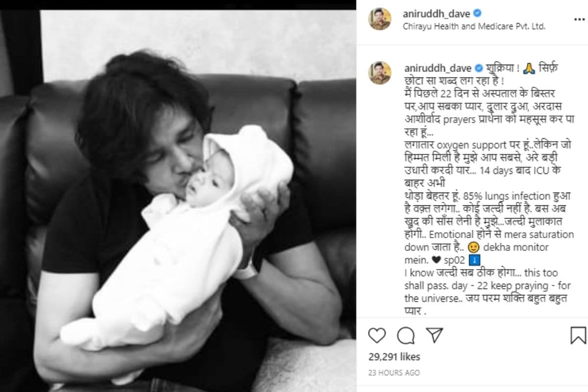Share the post via paper plane icon
The height and width of the screenshot is (392, 588).
click(434, 335)
